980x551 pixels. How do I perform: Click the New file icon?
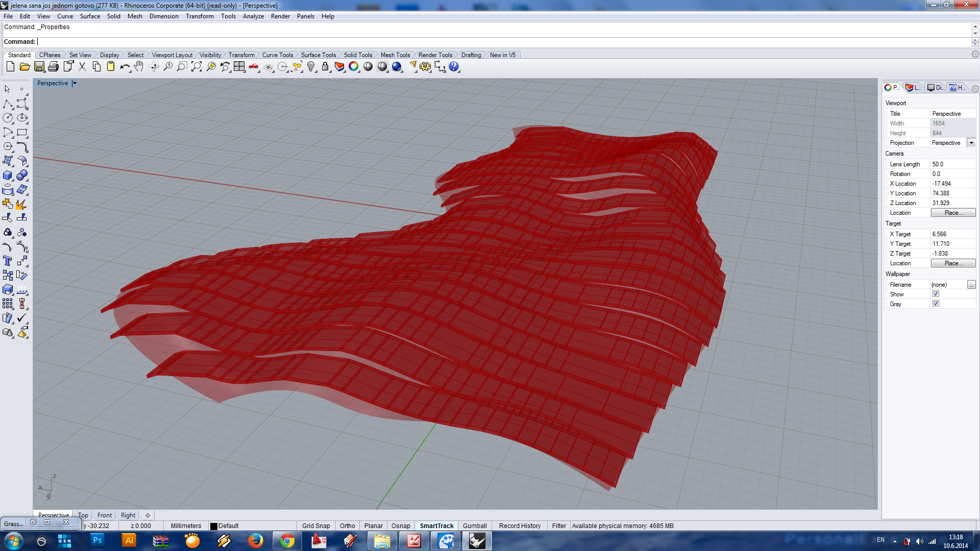[x=10, y=67]
